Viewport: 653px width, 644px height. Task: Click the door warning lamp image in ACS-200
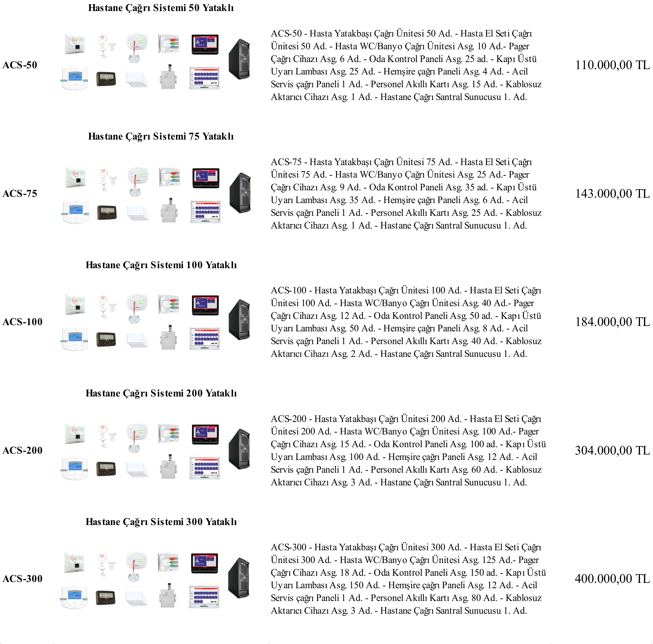click(x=169, y=433)
